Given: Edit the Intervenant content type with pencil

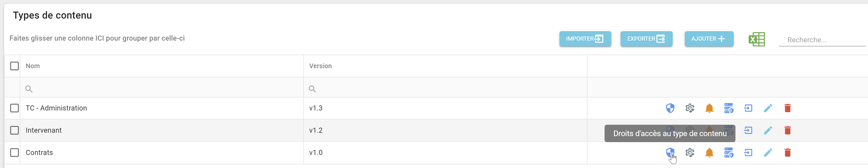Looking at the screenshot, I should [768, 131].
